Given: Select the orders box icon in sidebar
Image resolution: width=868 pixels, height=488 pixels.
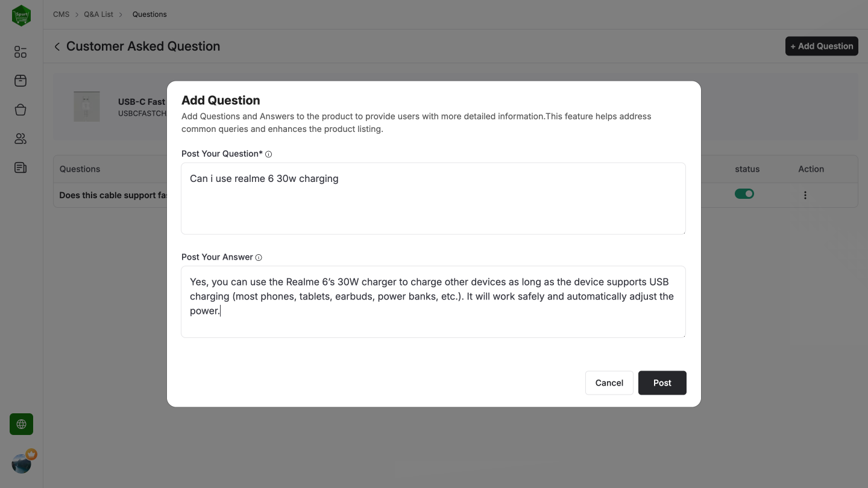Looking at the screenshot, I should coord(20,80).
